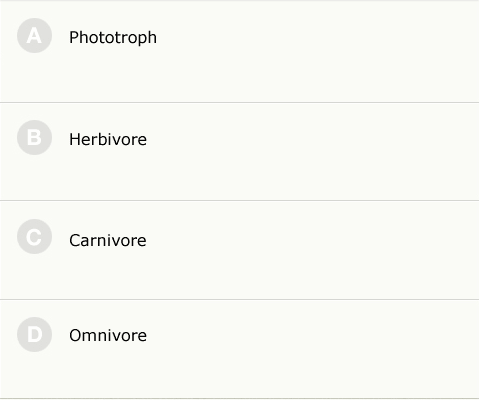This screenshot has height=400, width=479.
Task: Mark Phototroph as your answer
Action: point(239,52)
